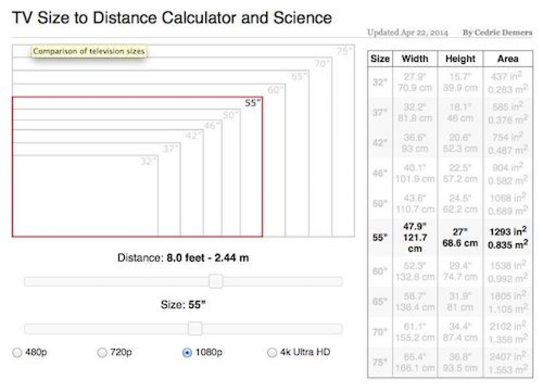Click the 55" row in the size table
Screen dimensions: 543x392
[x=450, y=238]
